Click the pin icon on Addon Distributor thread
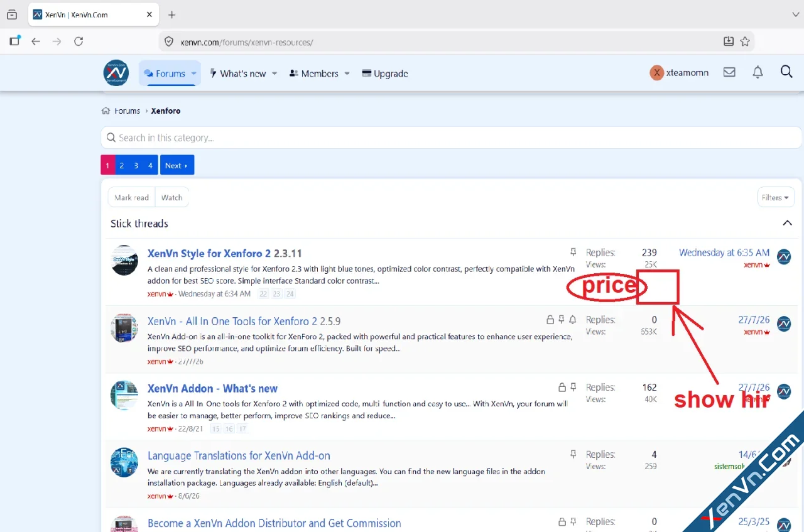 point(573,521)
